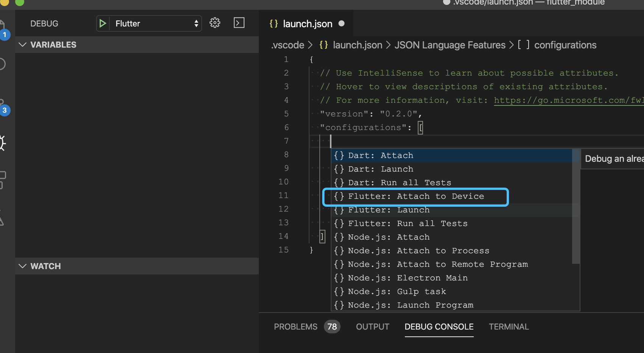
Task: Click the suggestion list scrollbar
Action: [x=576, y=206]
